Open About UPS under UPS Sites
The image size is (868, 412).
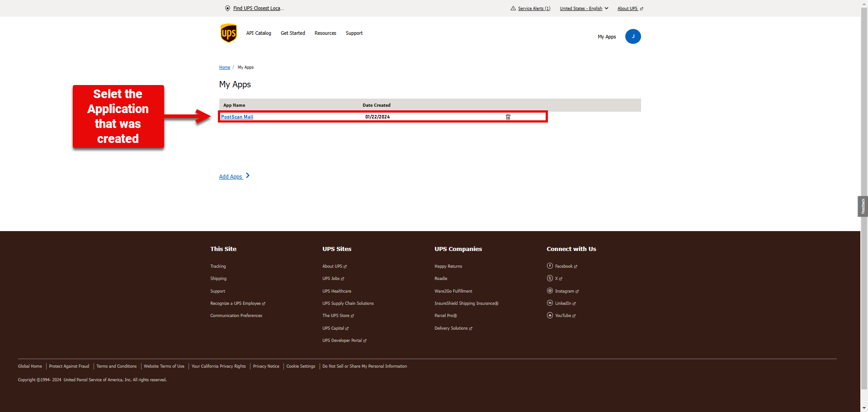tap(335, 266)
